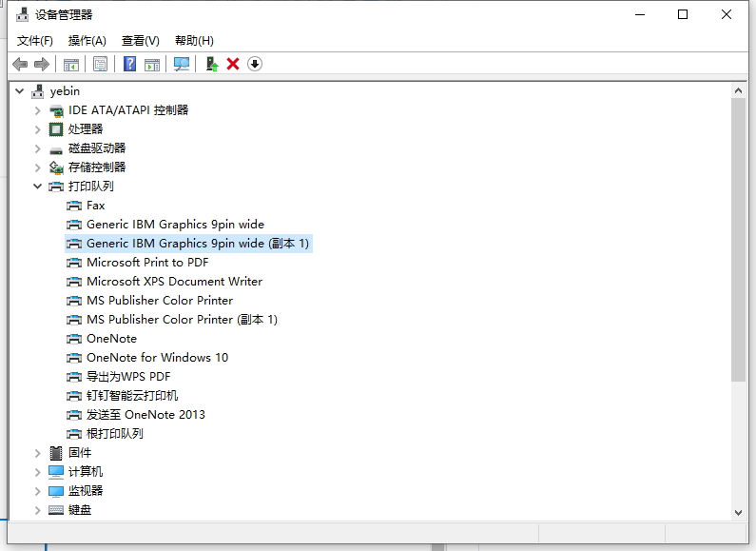Open the 操作(A) menu
Screen dimensions: 756x551
pyautogui.click(x=87, y=41)
